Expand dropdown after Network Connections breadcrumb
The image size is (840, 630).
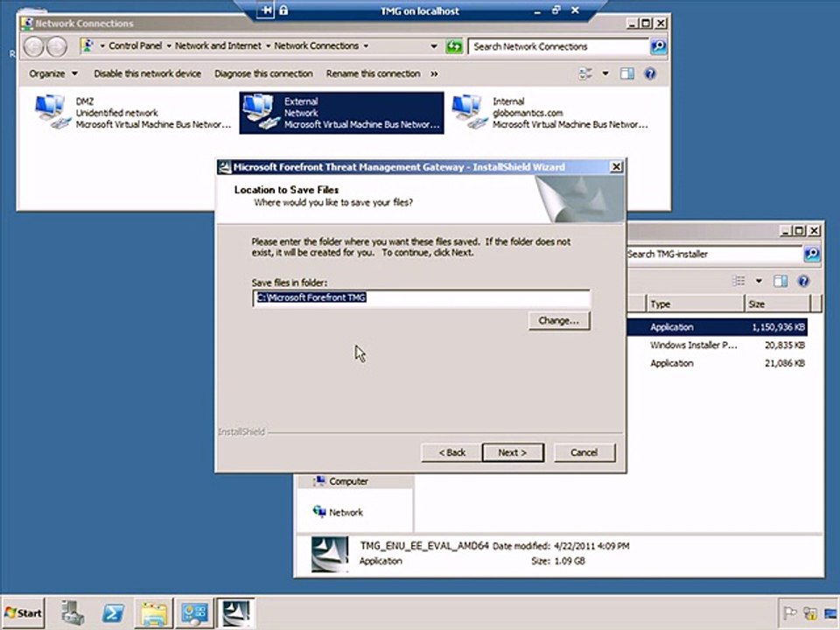point(366,46)
